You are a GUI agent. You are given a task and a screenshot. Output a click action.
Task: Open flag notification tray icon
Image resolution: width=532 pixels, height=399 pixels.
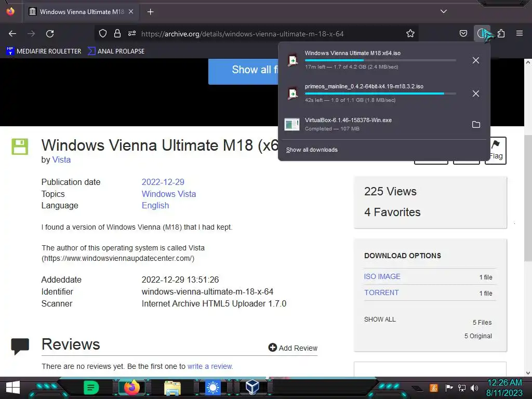point(449,388)
